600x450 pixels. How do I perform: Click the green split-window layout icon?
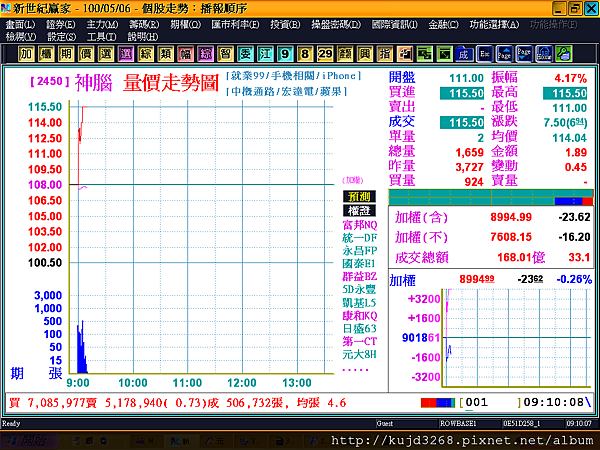(425, 54)
